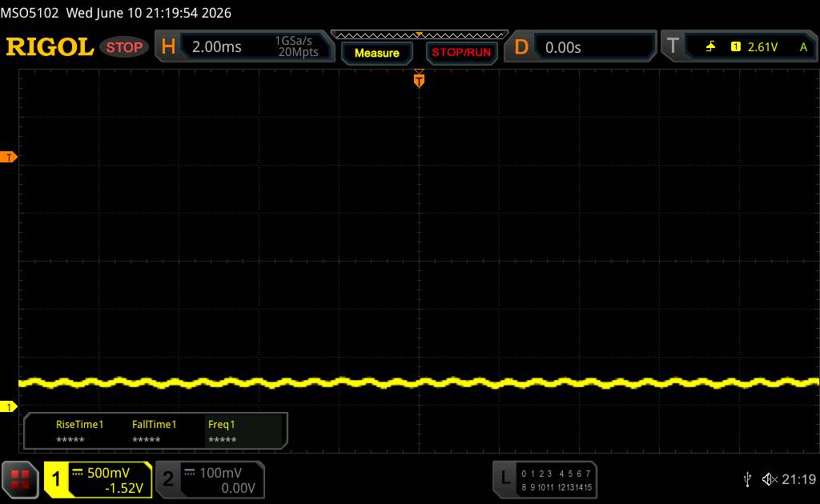Click the USB connection icon
This screenshot has height=504, width=820.
(x=747, y=479)
